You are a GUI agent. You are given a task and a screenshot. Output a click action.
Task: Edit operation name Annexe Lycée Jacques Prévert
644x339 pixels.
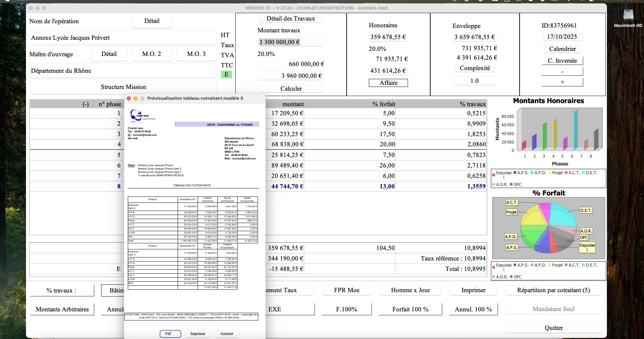123,38
